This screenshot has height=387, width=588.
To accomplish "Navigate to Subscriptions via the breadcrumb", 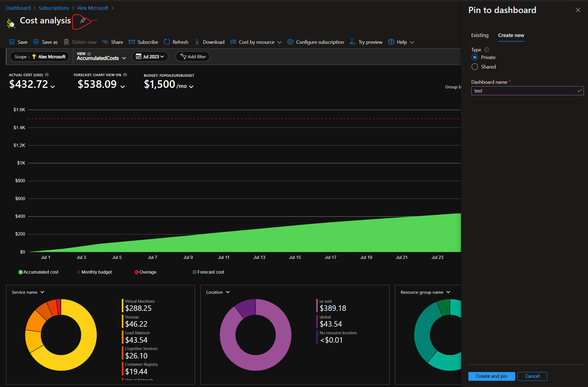I will pyautogui.click(x=54, y=8).
